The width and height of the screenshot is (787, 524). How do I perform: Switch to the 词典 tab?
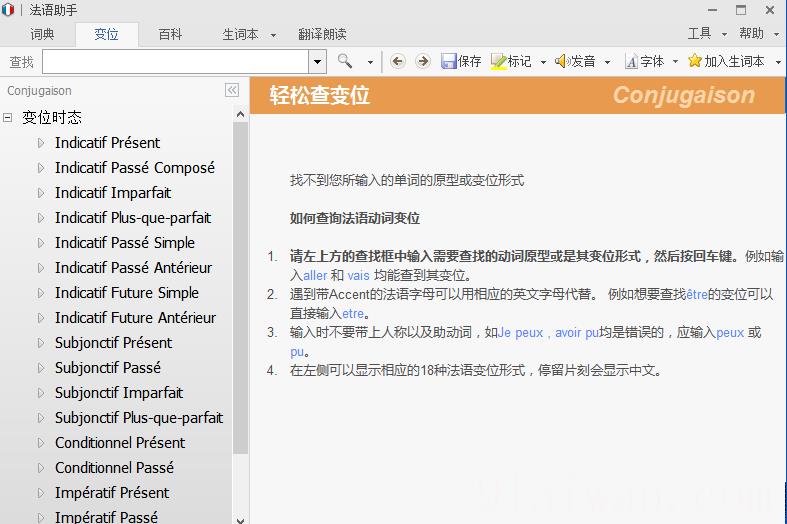42,34
